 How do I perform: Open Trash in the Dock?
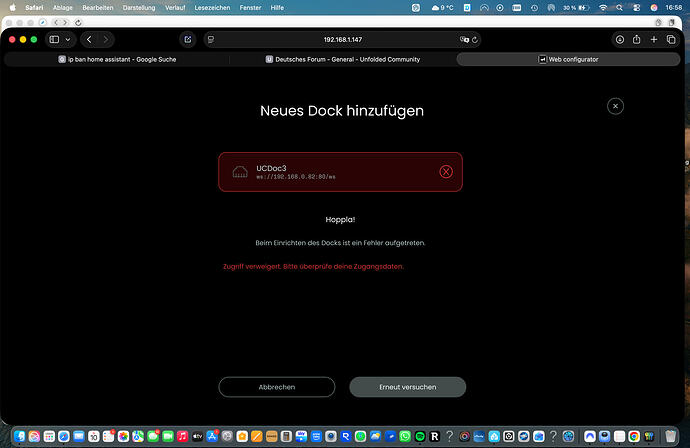pyautogui.click(x=671, y=437)
